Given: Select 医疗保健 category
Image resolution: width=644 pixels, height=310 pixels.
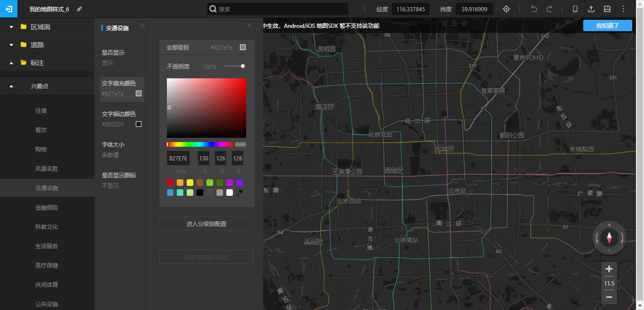Looking at the screenshot, I should pos(47,266).
